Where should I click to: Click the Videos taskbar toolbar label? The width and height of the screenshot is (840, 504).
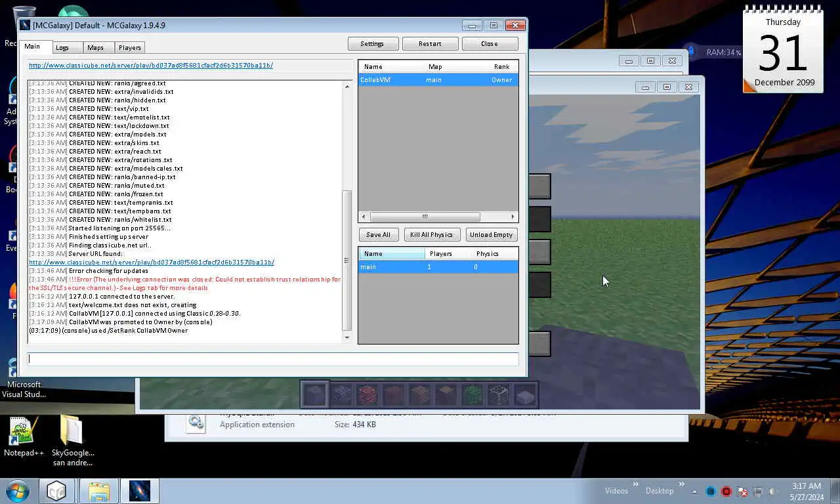click(x=616, y=491)
